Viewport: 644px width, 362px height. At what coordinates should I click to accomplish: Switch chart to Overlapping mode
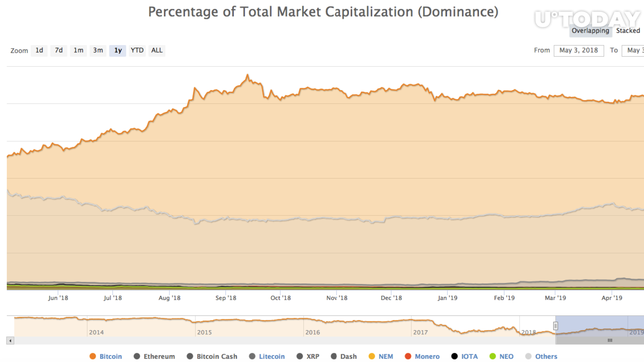pyautogui.click(x=590, y=31)
